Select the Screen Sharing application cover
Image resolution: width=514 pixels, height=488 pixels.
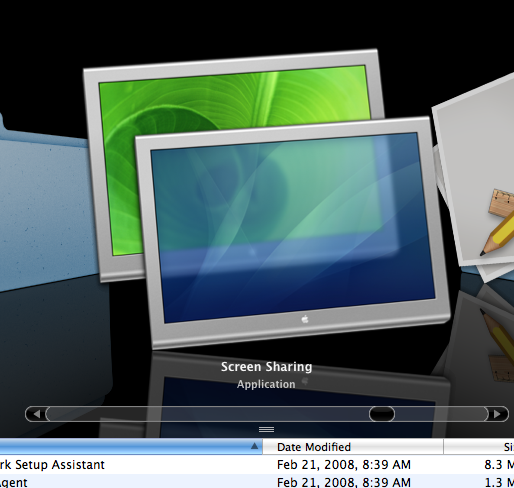pos(267,200)
